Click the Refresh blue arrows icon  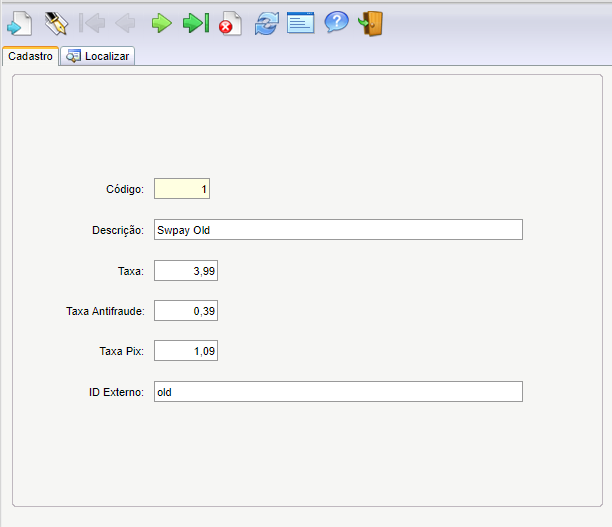[x=267, y=23]
